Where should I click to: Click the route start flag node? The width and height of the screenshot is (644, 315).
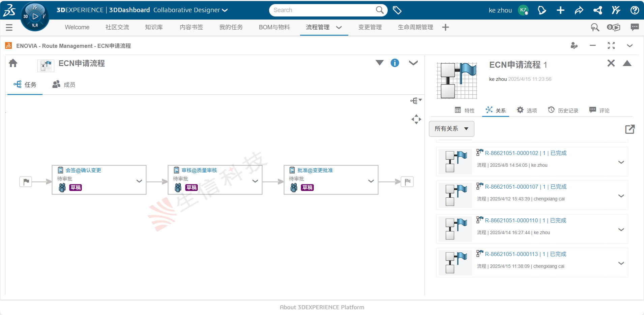[x=26, y=182]
